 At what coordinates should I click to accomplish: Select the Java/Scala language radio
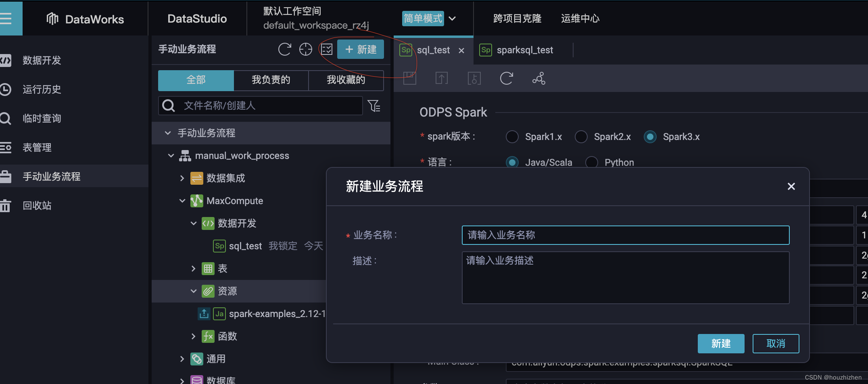512,162
